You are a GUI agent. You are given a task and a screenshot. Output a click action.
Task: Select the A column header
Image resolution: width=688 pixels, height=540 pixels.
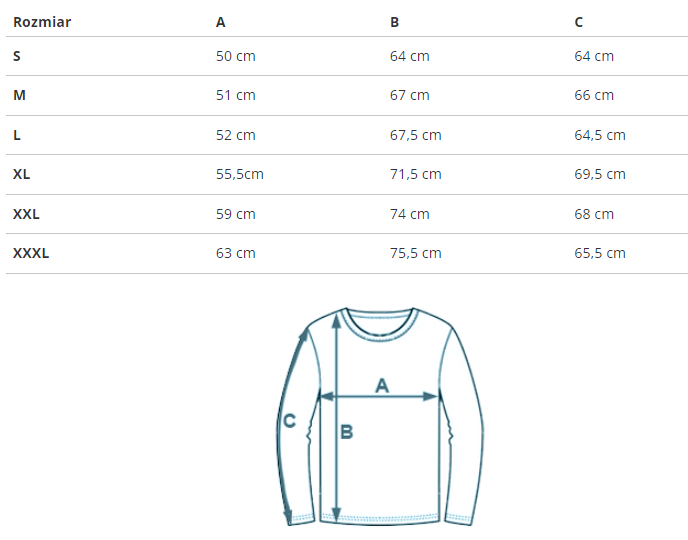pos(220,22)
